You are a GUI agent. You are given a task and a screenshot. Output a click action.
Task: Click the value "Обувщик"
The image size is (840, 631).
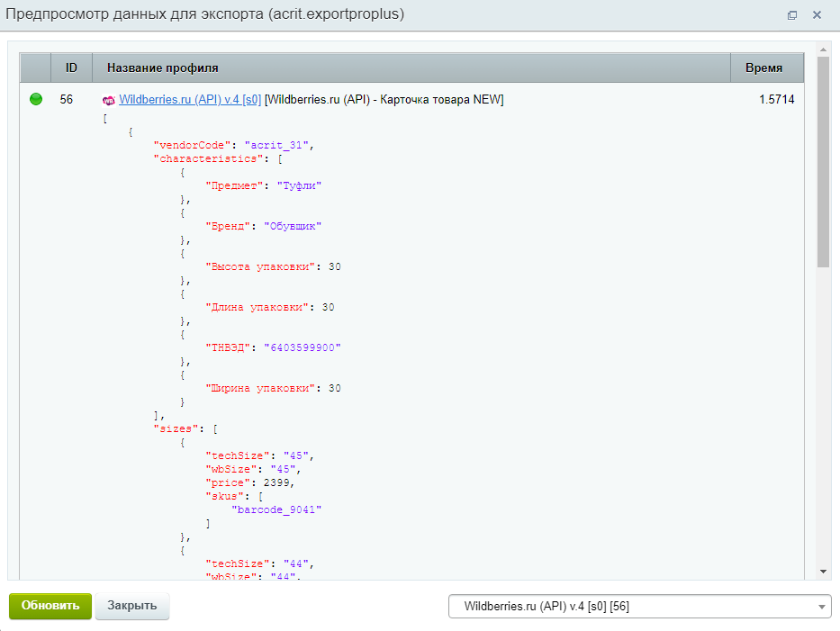[293, 226]
